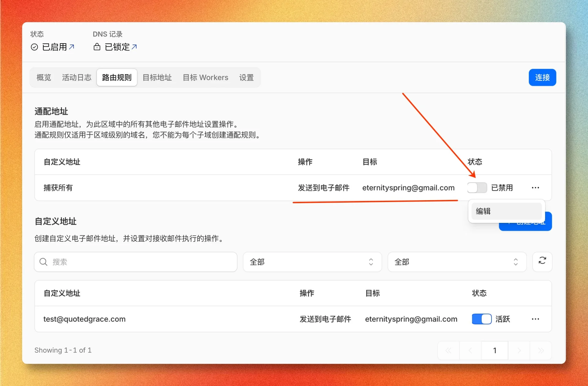Screen dimensions: 588x386
Task: Switch to the 概览 tab
Action: [x=44, y=78]
